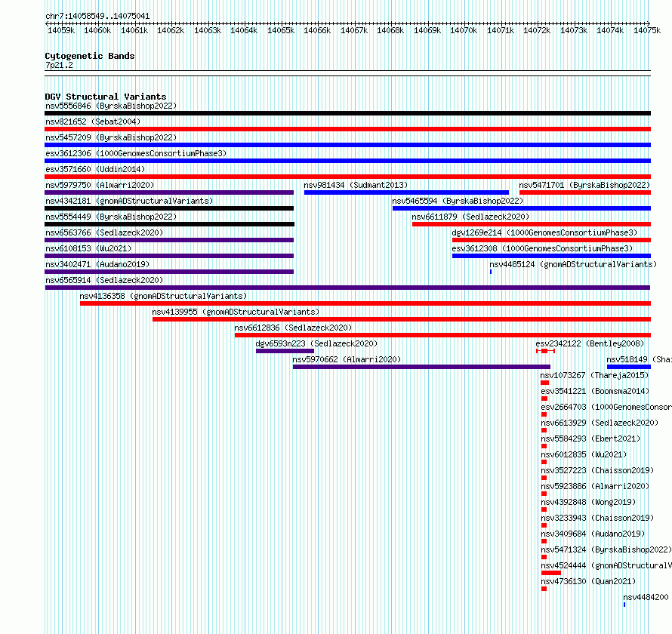Click the black bar under nsv5556846
This screenshot has height=634, width=672.
point(347,113)
